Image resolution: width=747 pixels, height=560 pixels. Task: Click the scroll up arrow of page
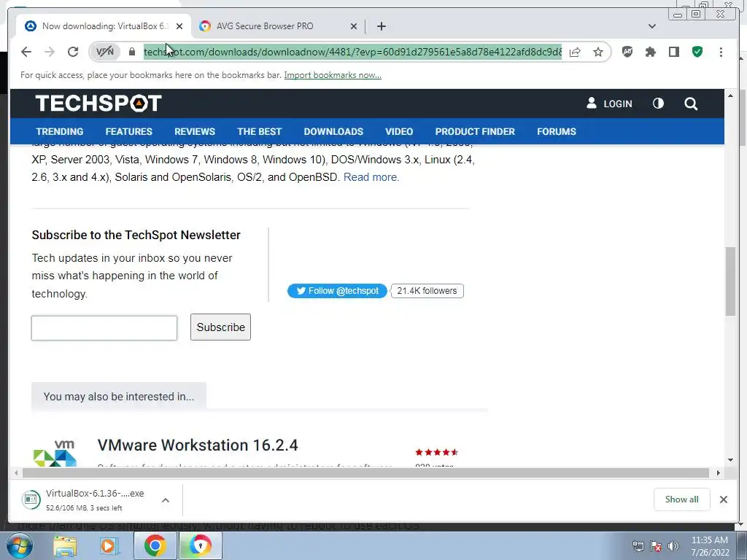[x=731, y=96]
